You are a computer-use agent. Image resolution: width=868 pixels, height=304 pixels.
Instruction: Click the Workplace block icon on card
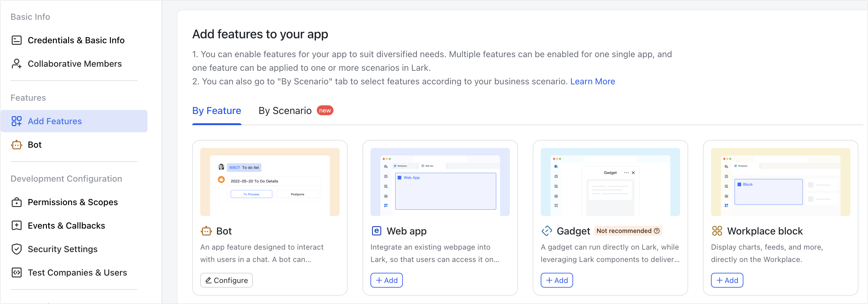[x=717, y=231]
